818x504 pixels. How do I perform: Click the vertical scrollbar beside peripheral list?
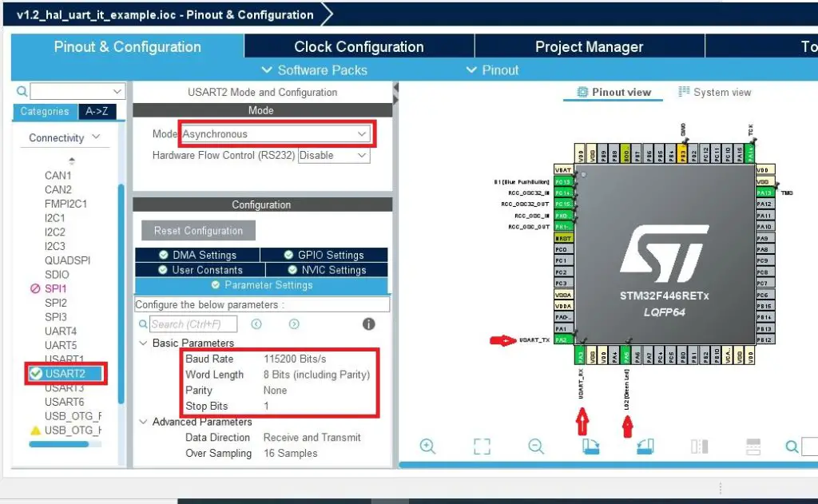121,293
